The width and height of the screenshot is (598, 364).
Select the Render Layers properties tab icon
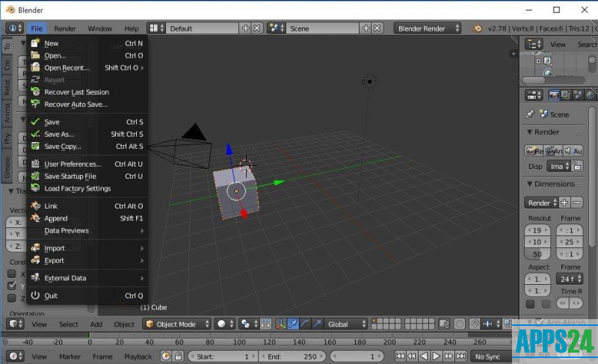click(566, 95)
